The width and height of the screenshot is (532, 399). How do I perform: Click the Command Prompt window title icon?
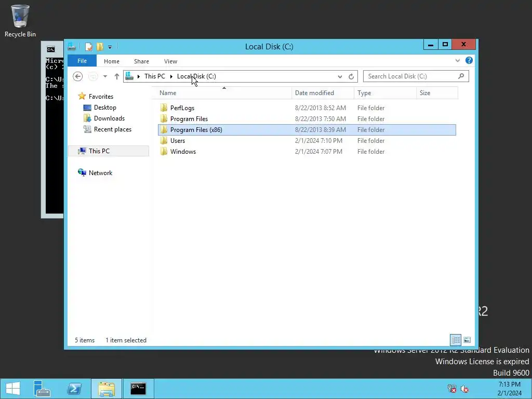coord(51,49)
